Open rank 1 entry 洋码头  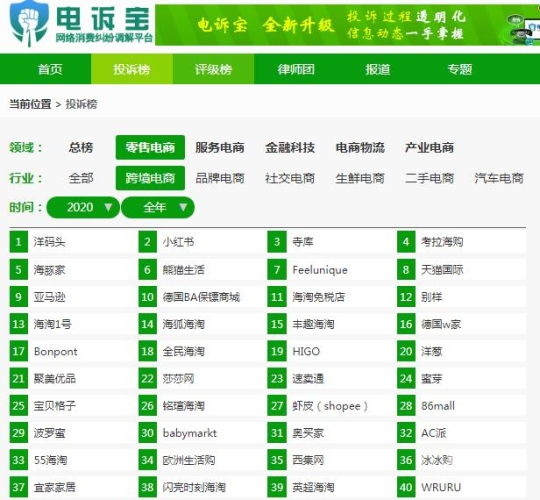[49, 242]
